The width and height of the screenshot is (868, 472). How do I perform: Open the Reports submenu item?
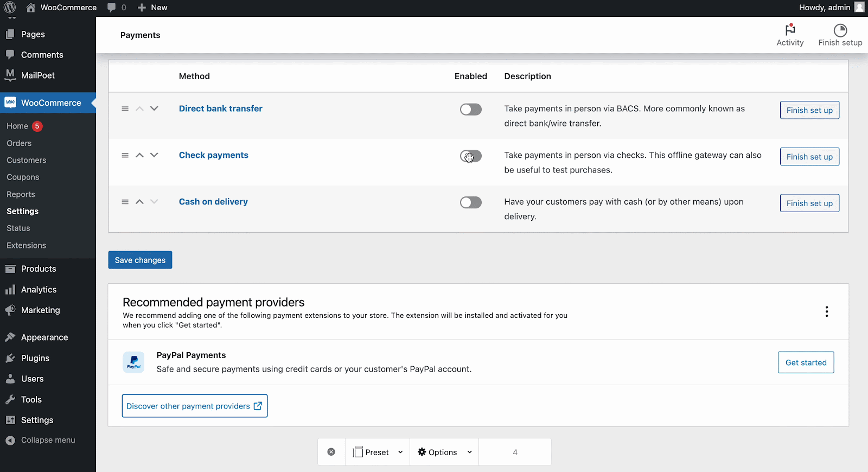(21, 194)
